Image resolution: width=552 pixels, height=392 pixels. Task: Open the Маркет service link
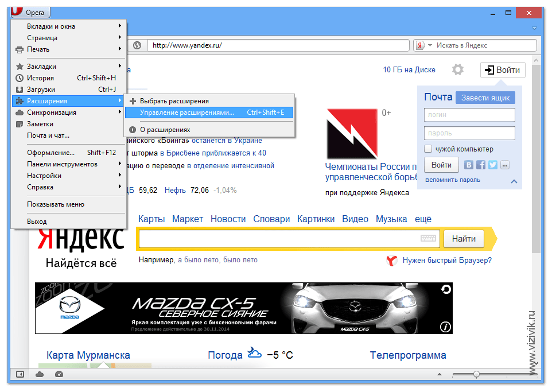click(x=187, y=219)
